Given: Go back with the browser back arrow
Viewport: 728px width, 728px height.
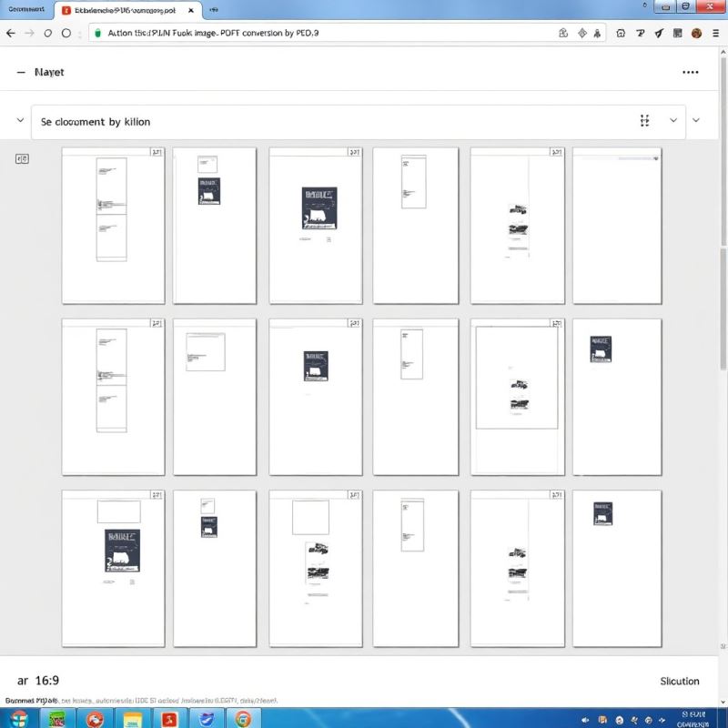Looking at the screenshot, I should tap(11, 33).
